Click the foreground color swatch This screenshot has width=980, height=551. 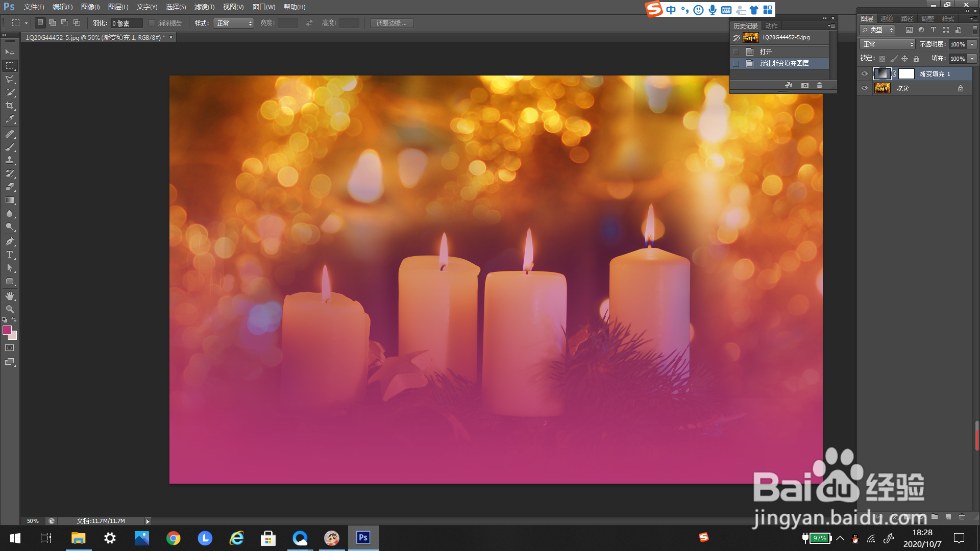tap(7, 330)
